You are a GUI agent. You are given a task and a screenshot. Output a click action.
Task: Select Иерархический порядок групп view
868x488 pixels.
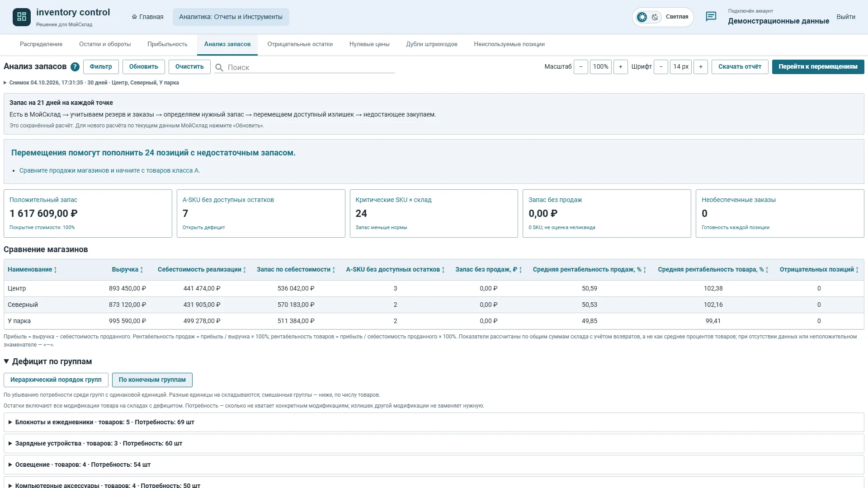point(56,380)
